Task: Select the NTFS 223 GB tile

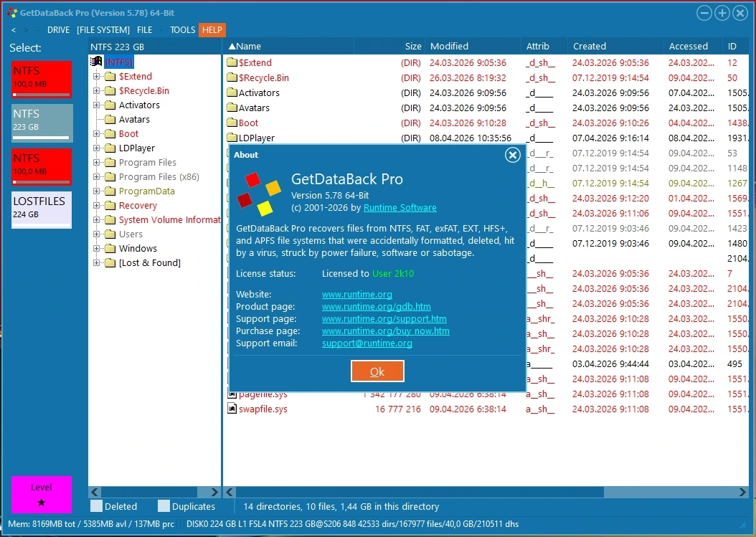Action: click(x=42, y=123)
